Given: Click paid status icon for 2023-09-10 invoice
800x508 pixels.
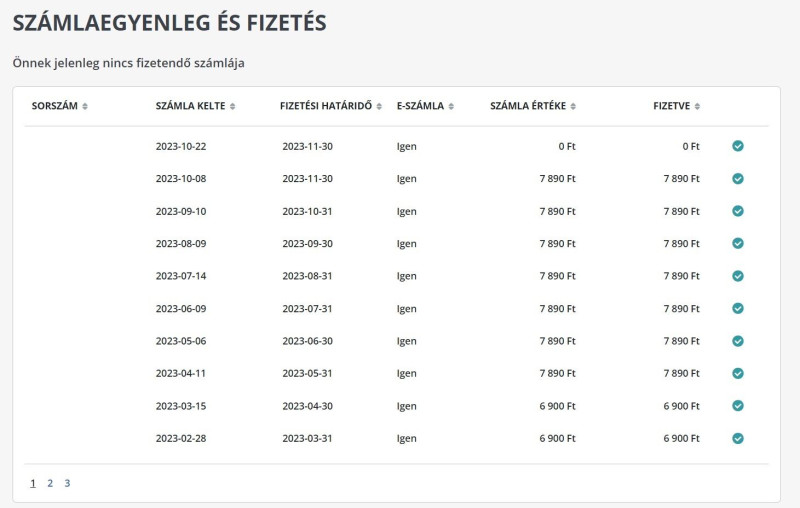Looking at the screenshot, I should pyautogui.click(x=738, y=211).
